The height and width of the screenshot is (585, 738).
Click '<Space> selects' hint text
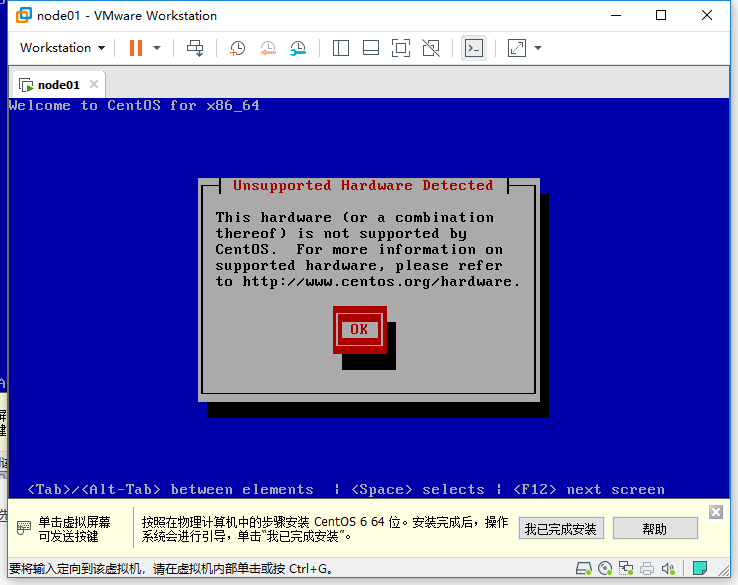418,489
